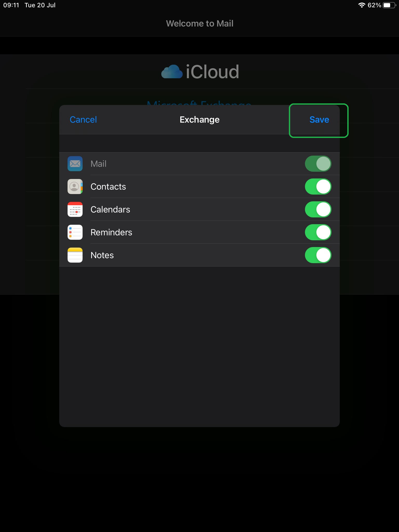Select the Reminders label text

click(x=111, y=232)
